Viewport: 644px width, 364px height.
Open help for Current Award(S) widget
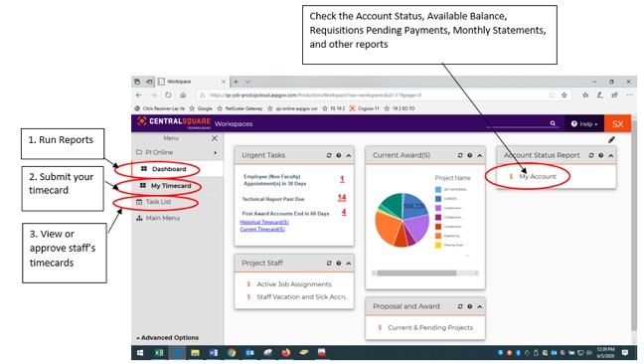469,155
